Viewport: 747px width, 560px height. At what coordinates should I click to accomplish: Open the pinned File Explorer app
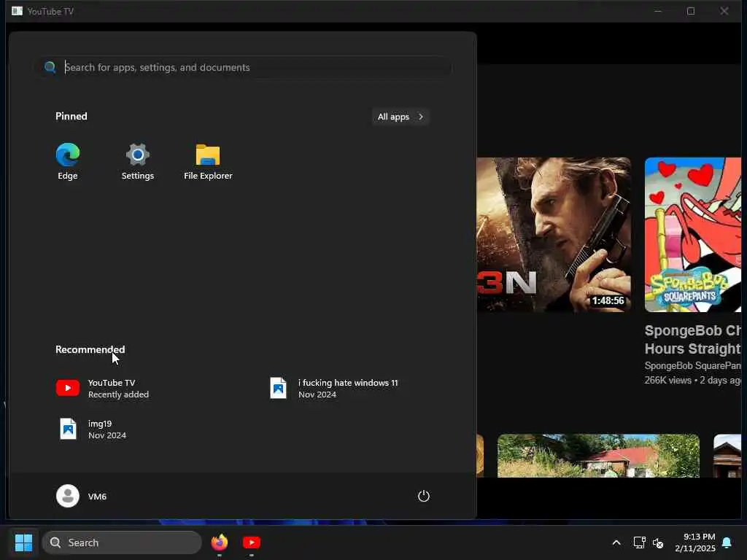pyautogui.click(x=208, y=161)
